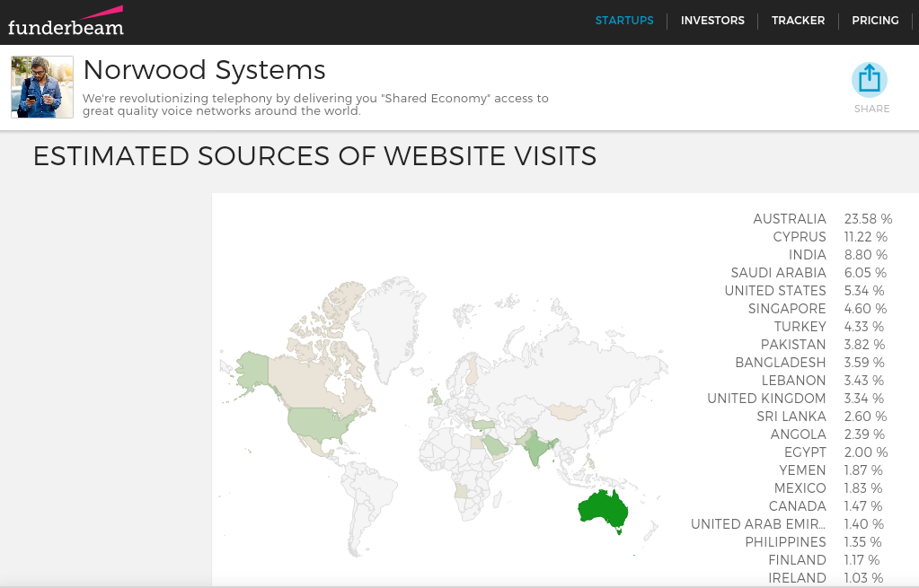Click the YEMEN country label

[802, 470]
